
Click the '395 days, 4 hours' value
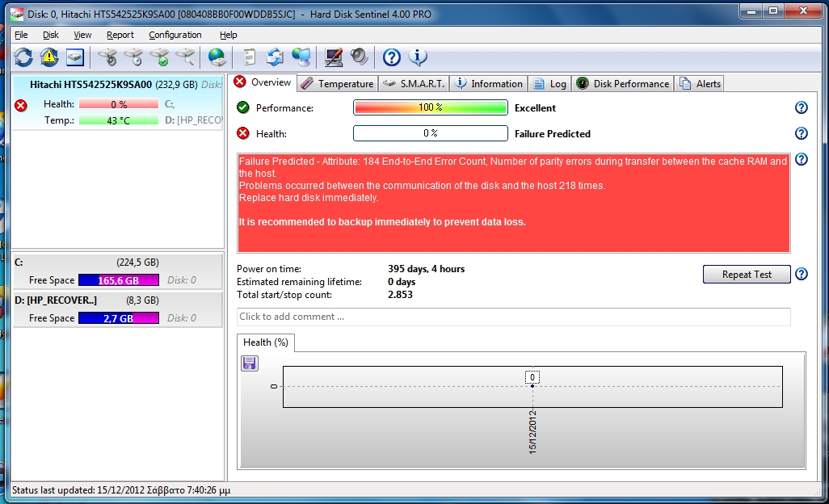426,269
